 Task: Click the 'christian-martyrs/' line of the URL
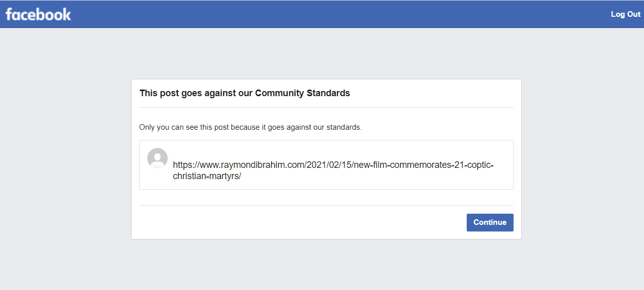pyautogui.click(x=207, y=177)
